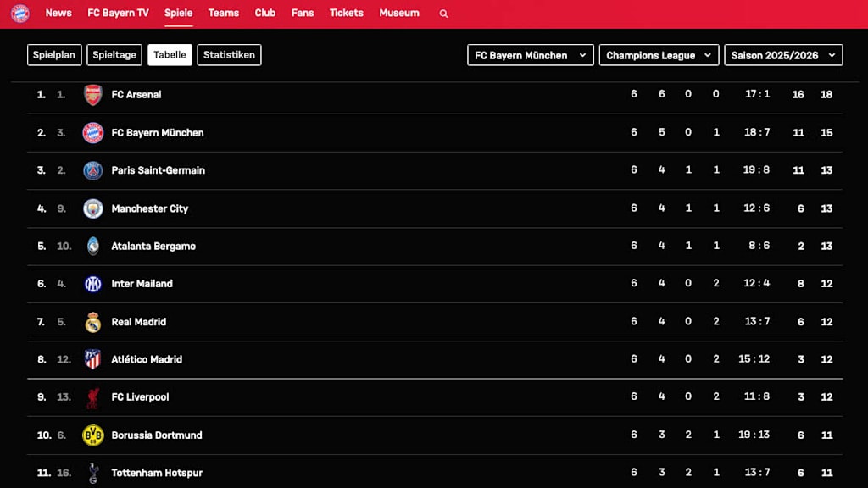Select the Spieltage tab
Viewport: 868px width, 488px height.
[114, 55]
